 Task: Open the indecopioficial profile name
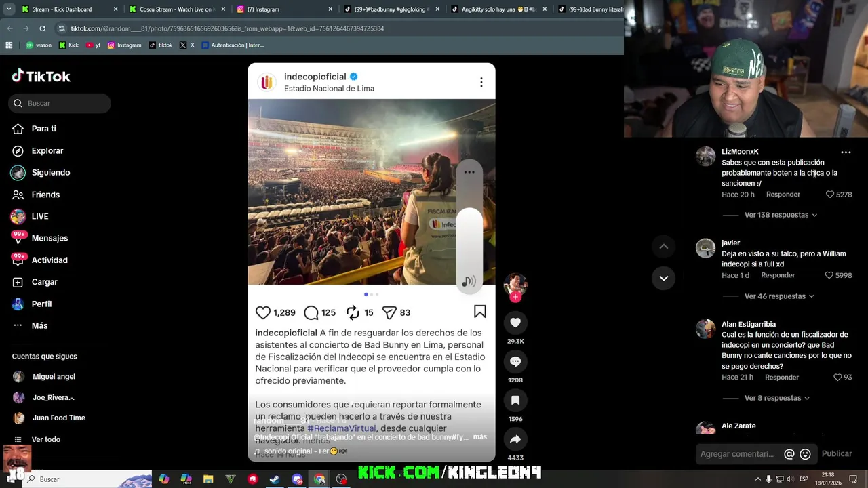[x=315, y=77]
